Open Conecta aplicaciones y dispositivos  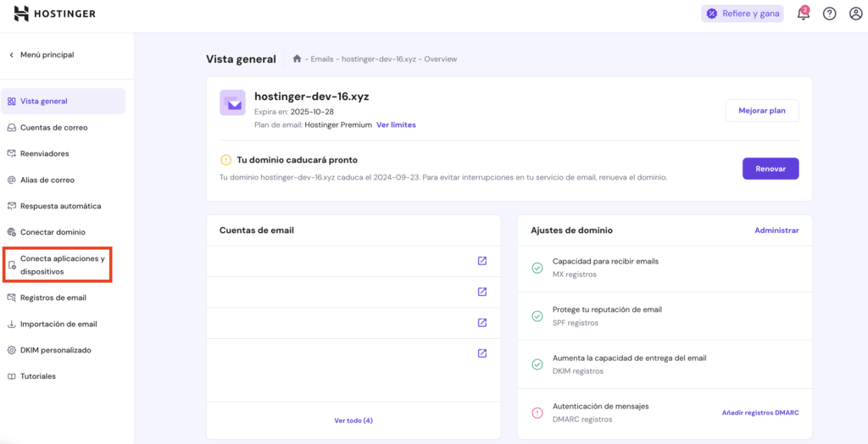coord(61,264)
